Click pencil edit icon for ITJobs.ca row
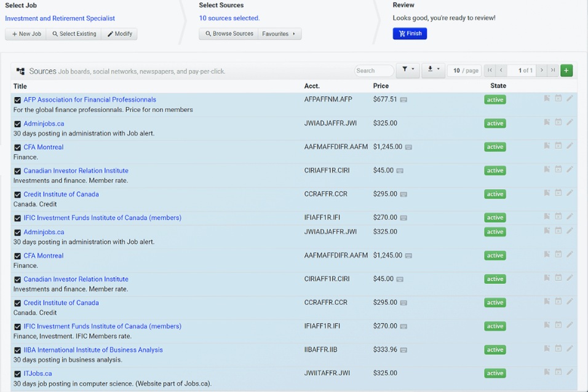 pos(570,372)
